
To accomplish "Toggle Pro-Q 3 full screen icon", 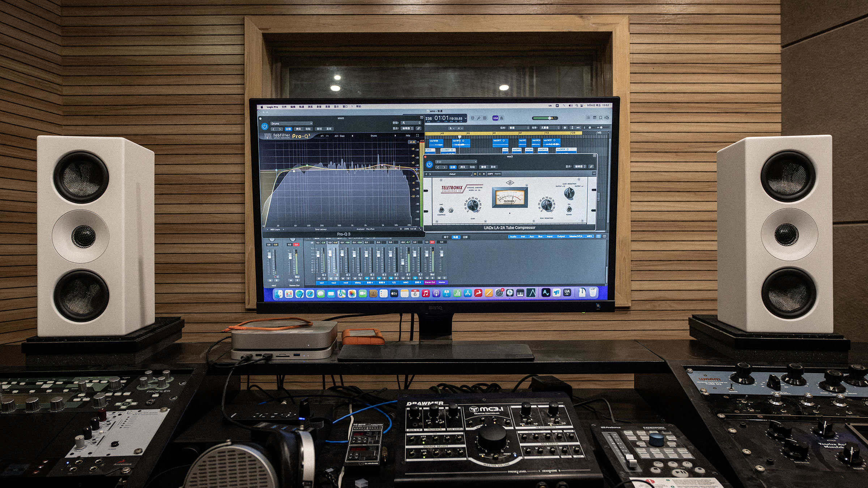I will pos(417,136).
